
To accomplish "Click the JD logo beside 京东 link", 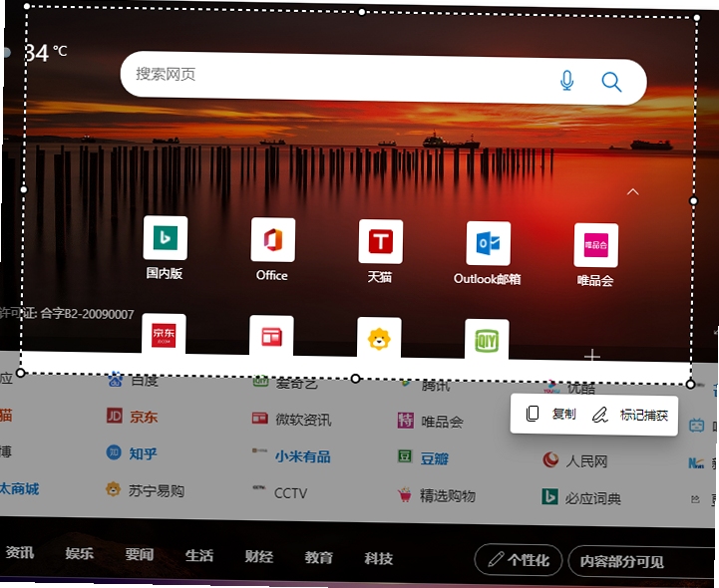I will pyautogui.click(x=114, y=416).
